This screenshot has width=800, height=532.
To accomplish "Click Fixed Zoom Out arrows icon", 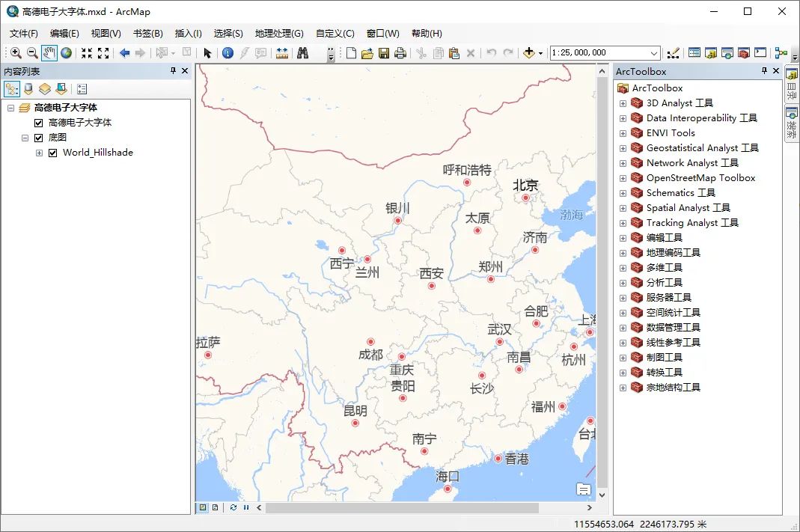I will tap(103, 52).
